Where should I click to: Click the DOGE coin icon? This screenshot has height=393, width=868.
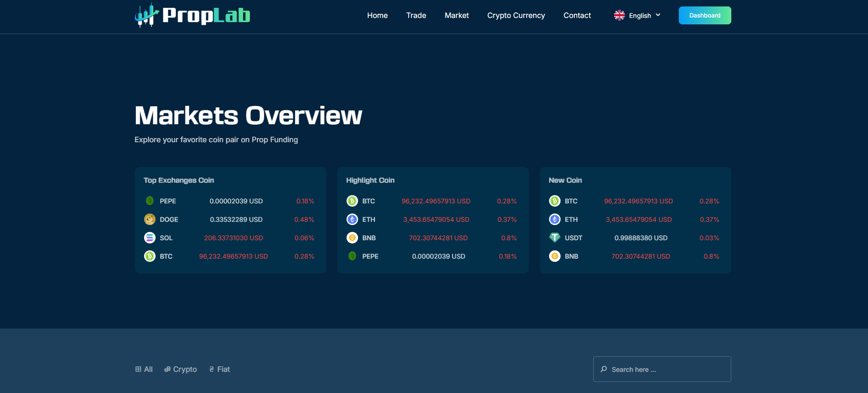tap(150, 220)
